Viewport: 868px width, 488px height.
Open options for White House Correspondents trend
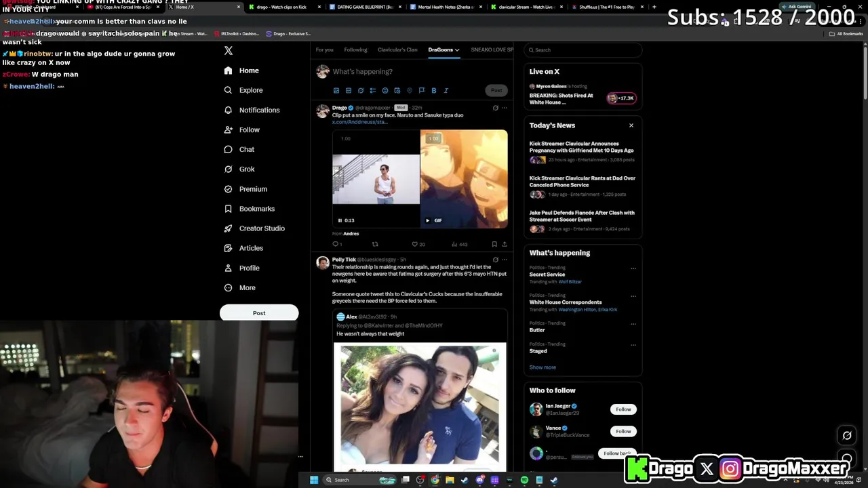[633, 296]
